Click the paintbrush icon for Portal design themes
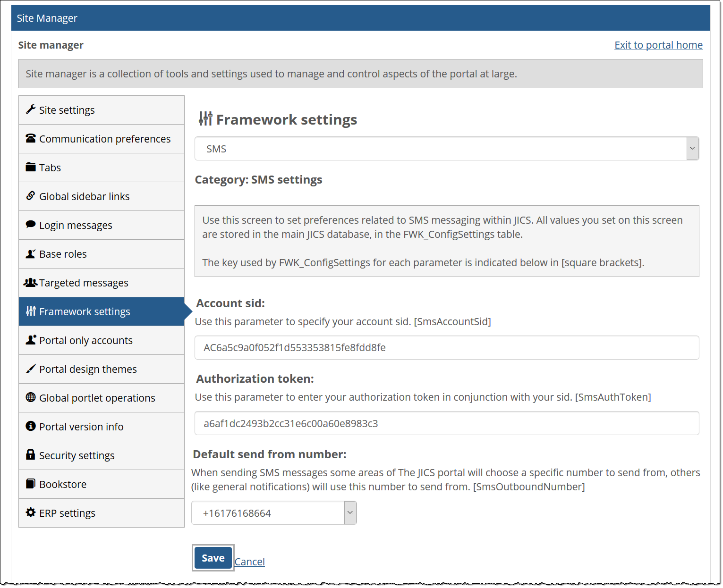723x588 pixels. (31, 369)
